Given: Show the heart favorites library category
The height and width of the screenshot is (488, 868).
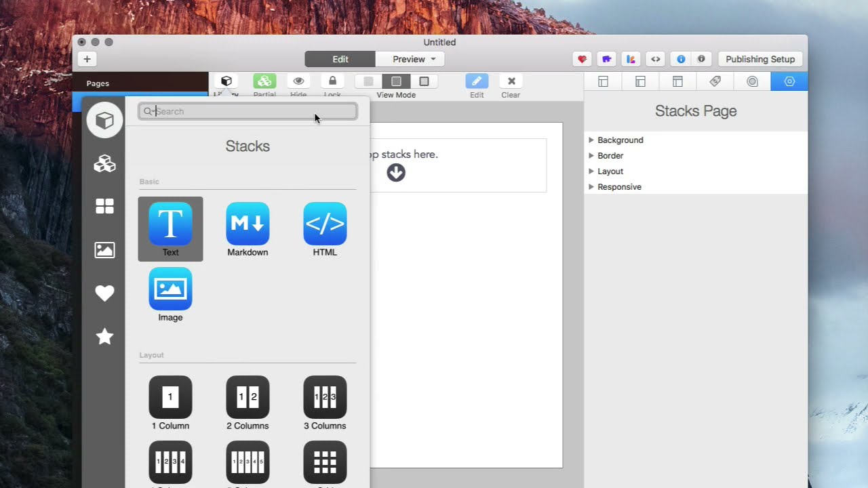Looking at the screenshot, I should point(104,293).
